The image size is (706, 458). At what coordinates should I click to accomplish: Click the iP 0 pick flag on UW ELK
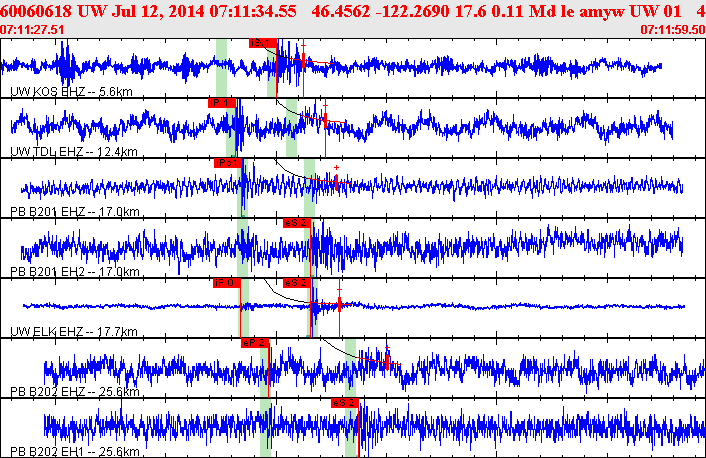226,282
